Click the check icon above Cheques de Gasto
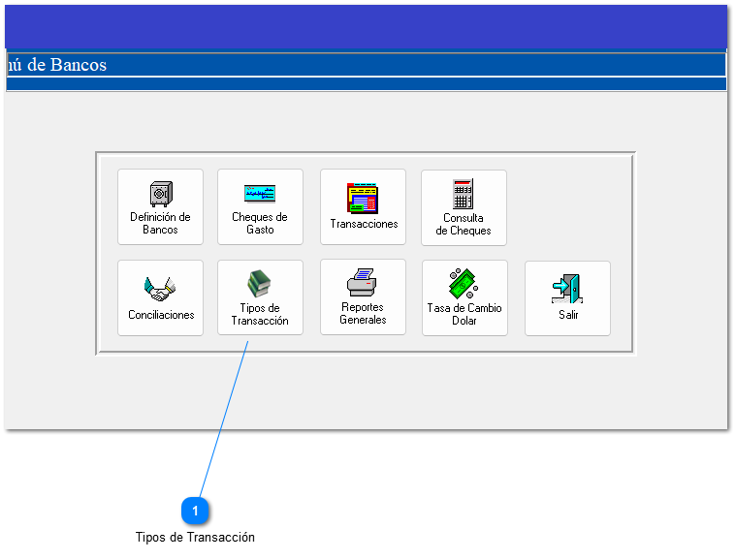Screen dimensions: 736x560 tap(260, 194)
